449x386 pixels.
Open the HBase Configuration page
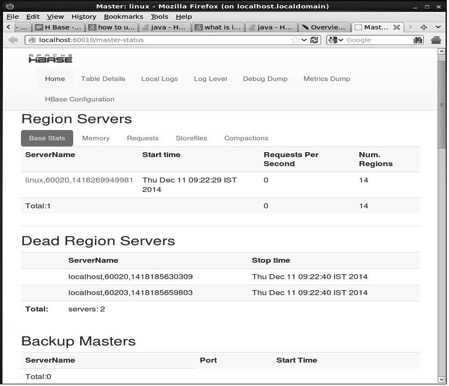[x=79, y=99]
